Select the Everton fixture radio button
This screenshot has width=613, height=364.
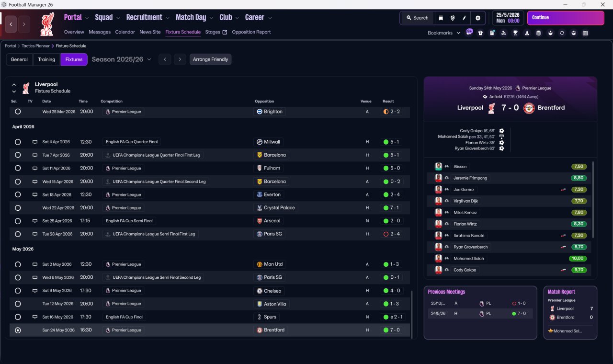[x=18, y=194]
